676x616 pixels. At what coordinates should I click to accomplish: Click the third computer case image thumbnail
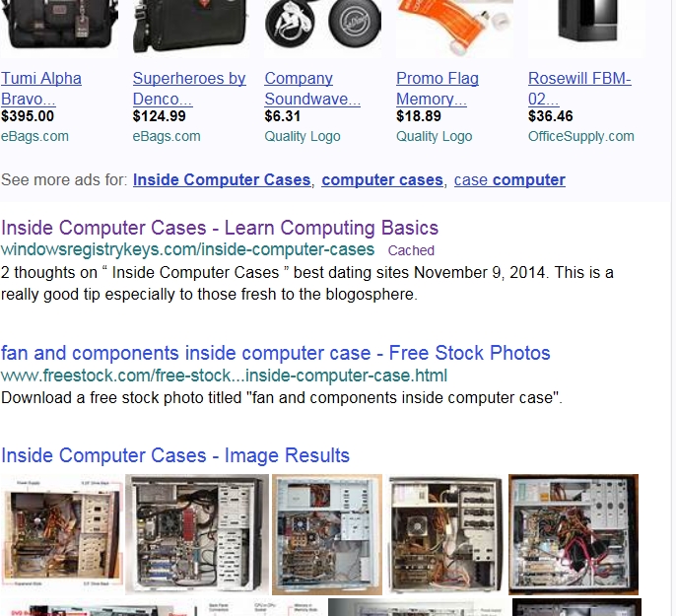(x=327, y=534)
